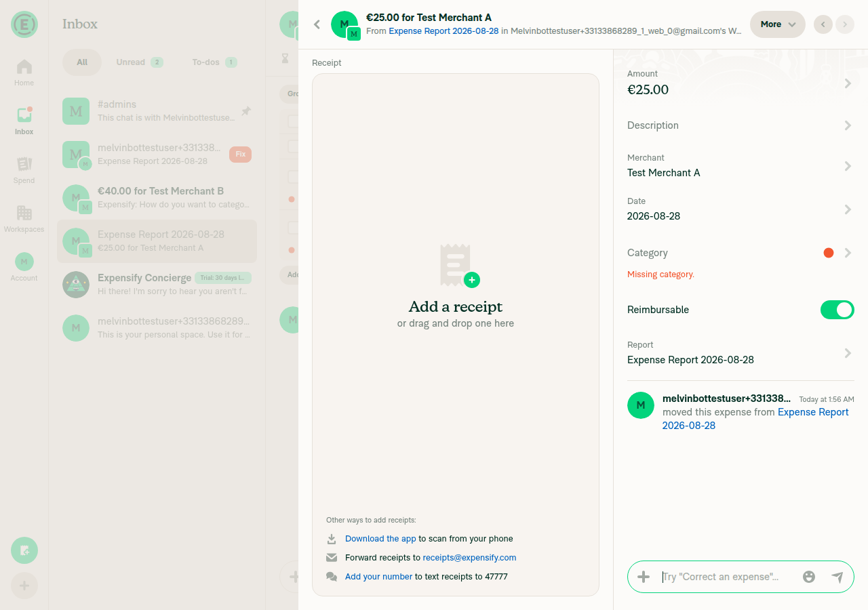
Task: Click the Download the app link
Action: tap(380, 539)
